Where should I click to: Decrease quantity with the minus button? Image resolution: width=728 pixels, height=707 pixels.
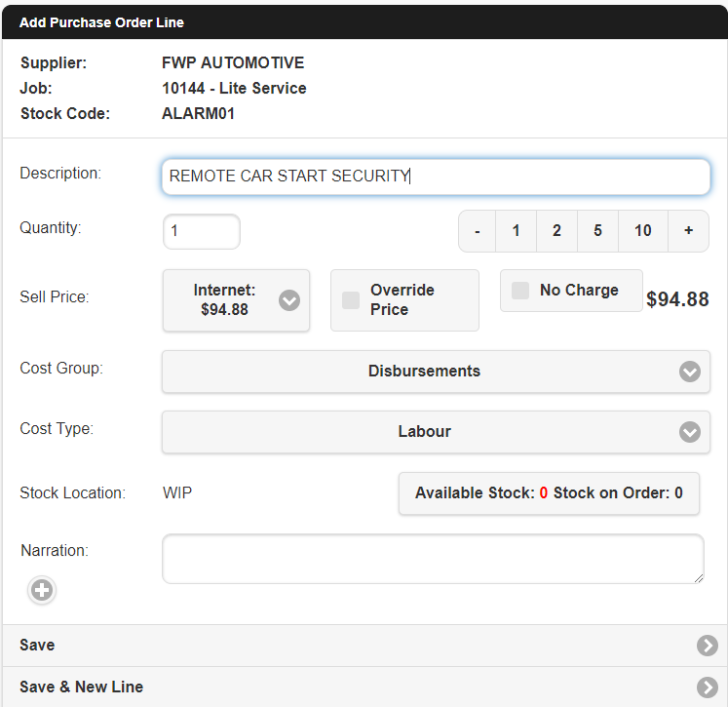[478, 231]
